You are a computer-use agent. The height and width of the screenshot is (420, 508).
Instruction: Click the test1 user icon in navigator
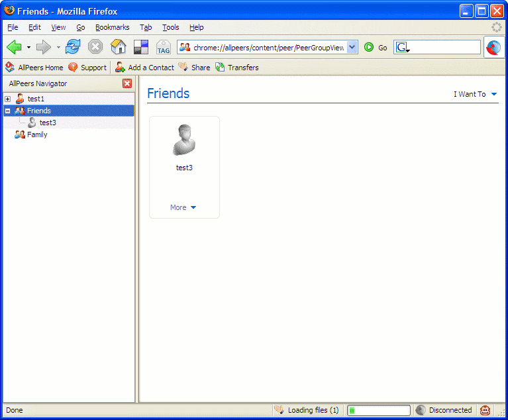pos(20,99)
